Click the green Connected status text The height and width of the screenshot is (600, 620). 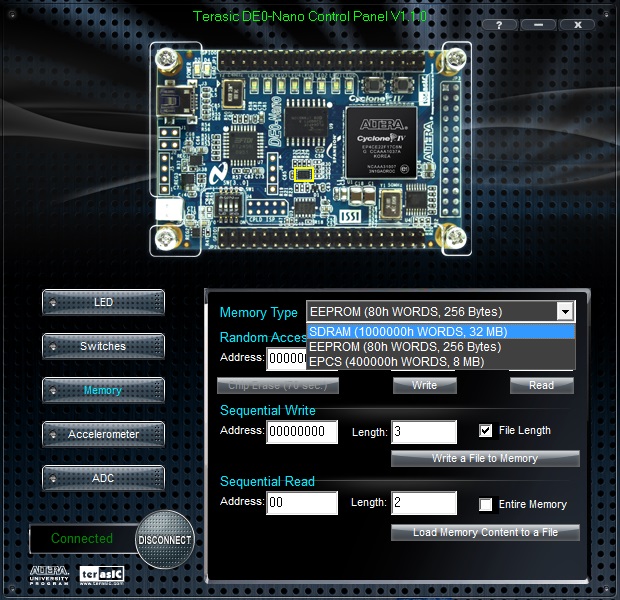click(x=82, y=538)
